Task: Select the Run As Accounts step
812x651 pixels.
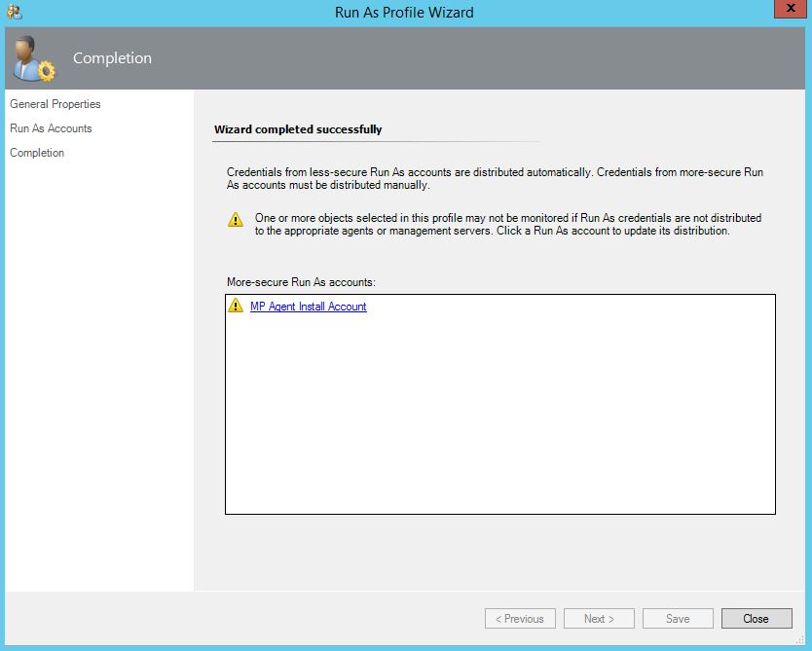Action: [51, 128]
